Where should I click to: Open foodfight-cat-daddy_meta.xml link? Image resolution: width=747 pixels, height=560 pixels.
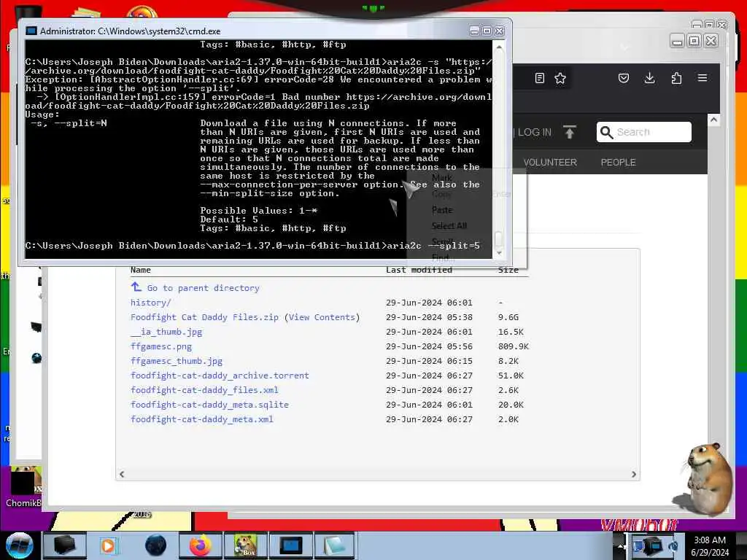[202, 419]
